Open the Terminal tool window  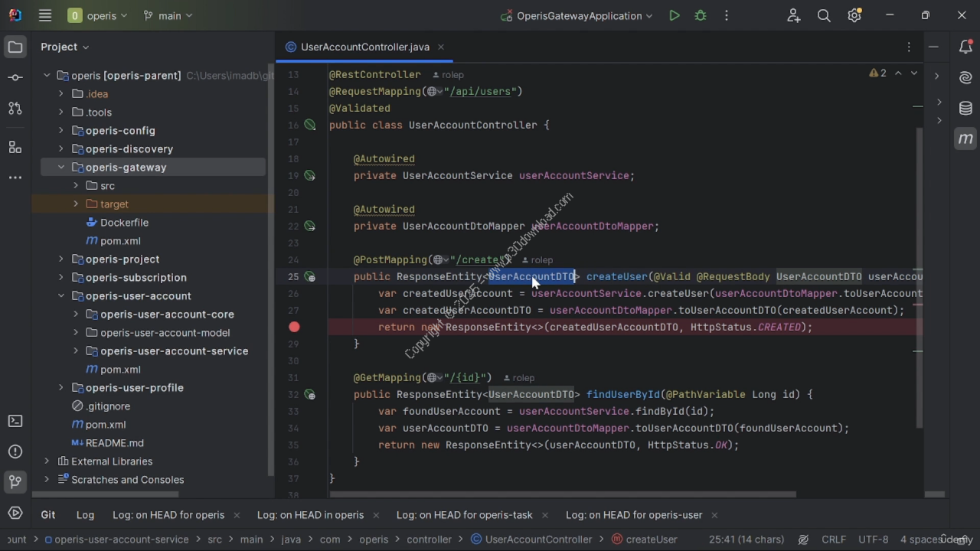point(15,421)
